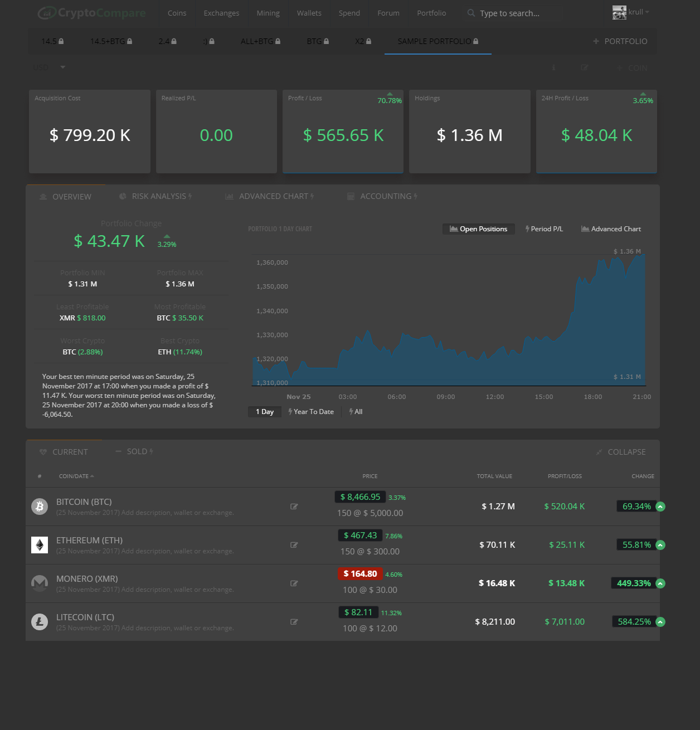Select the 1 Day chart range
700x730 pixels.
click(265, 412)
